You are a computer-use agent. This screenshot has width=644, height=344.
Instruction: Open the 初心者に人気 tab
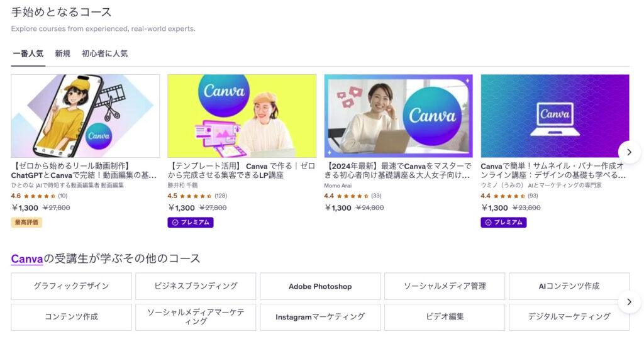click(x=104, y=54)
